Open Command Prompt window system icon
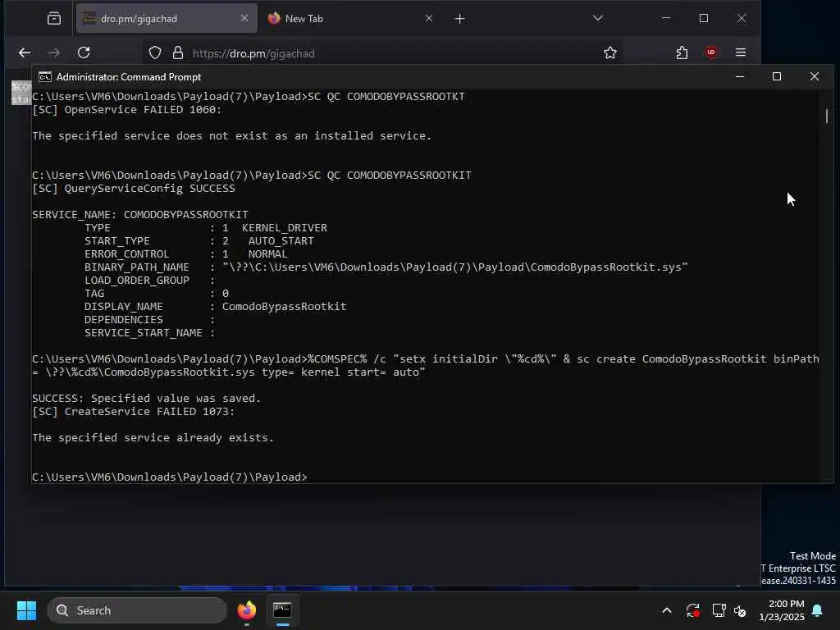Image resolution: width=840 pixels, height=630 pixels. click(45, 77)
